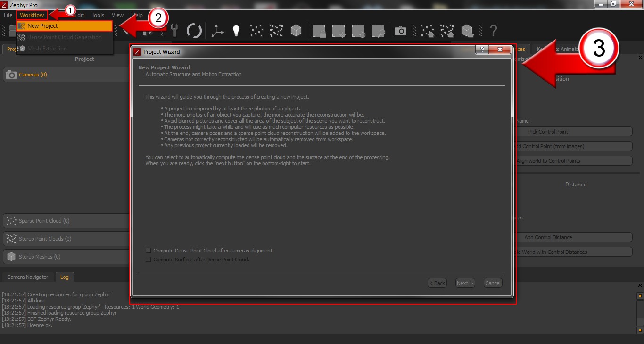This screenshot has height=344, width=644.
Task: Click the dense points export arrow icon
Action: pos(447,31)
